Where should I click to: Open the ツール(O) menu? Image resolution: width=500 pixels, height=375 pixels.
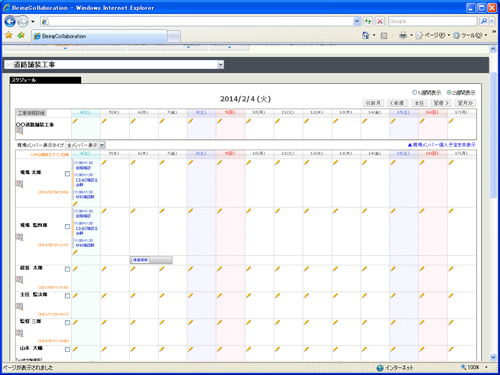pos(470,35)
